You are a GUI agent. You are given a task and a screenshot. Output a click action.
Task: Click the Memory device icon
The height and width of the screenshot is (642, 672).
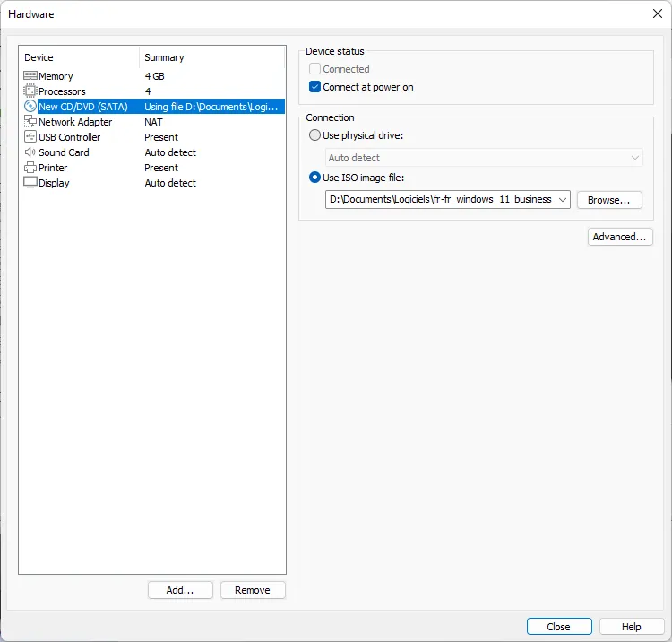click(30, 76)
